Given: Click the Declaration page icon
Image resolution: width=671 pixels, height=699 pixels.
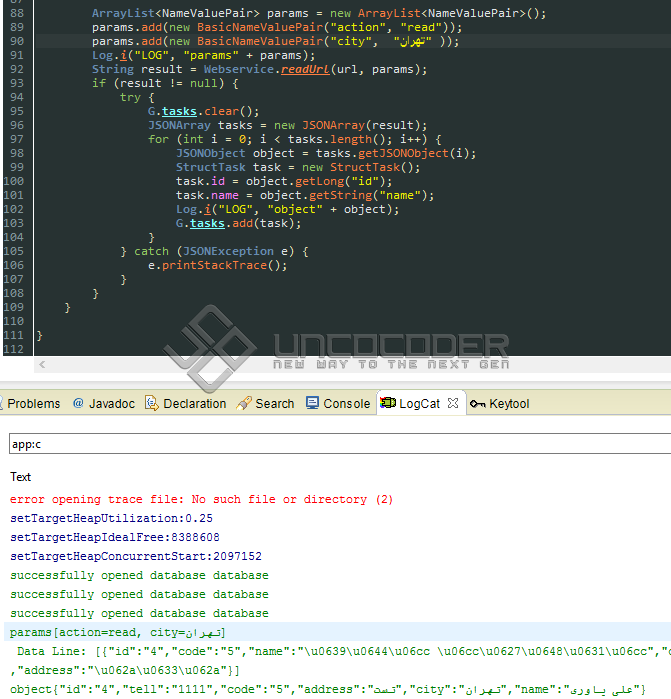Looking at the screenshot, I should [x=152, y=403].
